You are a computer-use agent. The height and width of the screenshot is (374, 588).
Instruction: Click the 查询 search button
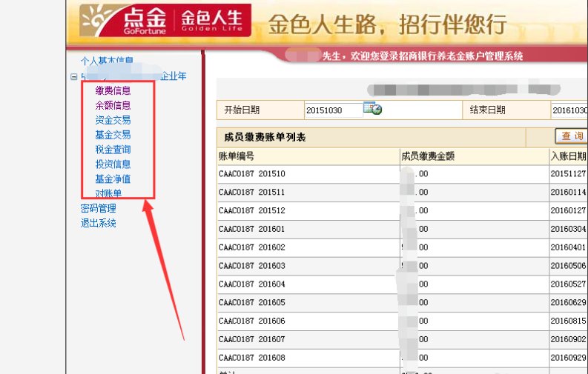tap(571, 136)
